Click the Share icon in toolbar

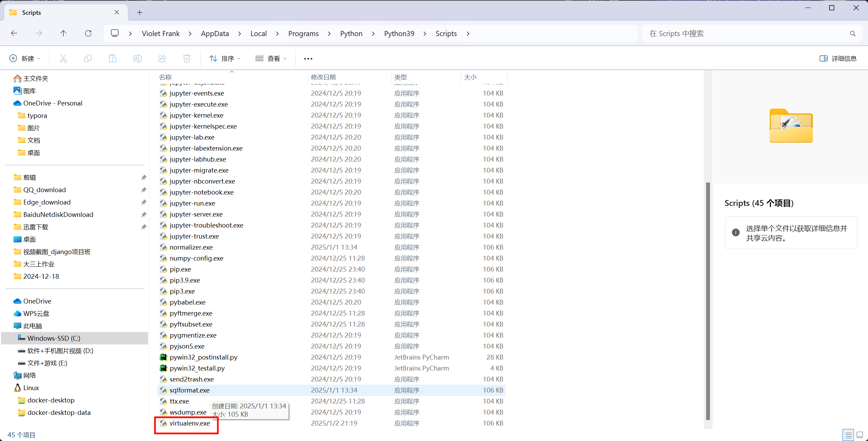pyautogui.click(x=162, y=58)
